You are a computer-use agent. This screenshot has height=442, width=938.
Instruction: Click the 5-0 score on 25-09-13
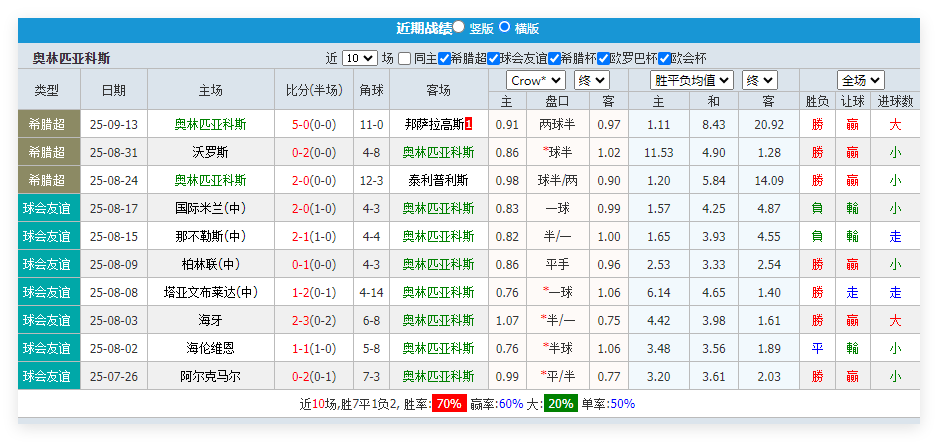click(300, 125)
